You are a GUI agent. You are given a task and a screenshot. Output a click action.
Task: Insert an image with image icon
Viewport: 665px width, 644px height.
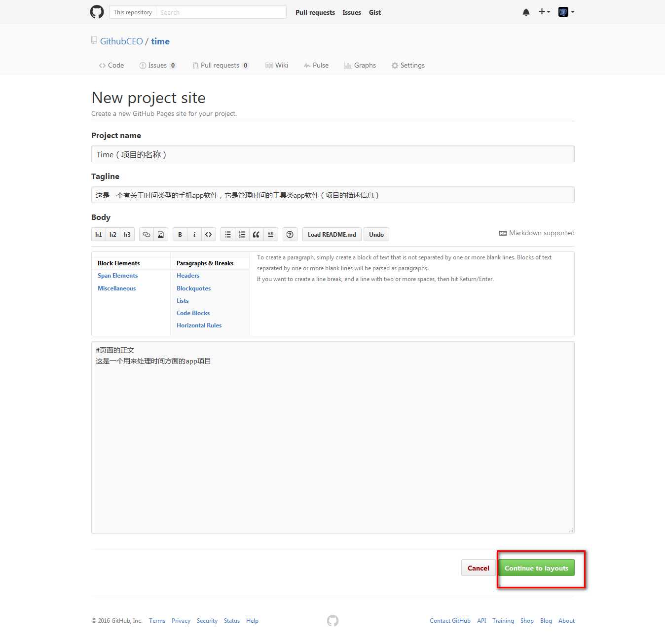click(x=161, y=234)
